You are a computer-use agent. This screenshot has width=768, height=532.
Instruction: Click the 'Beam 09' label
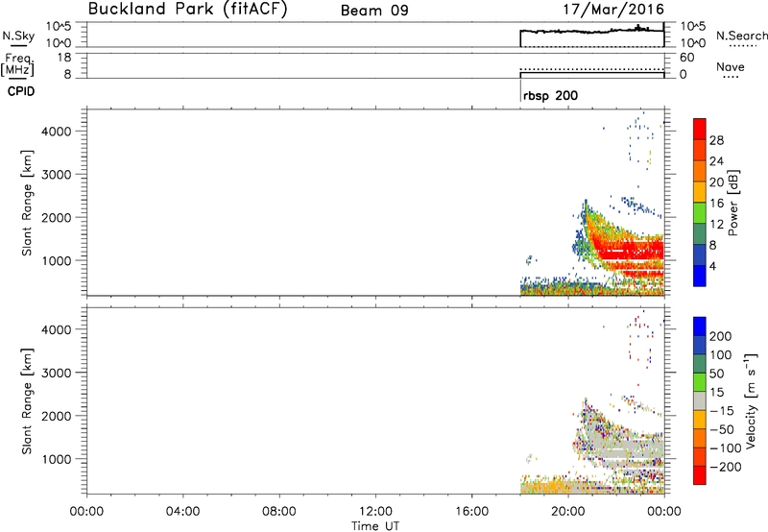point(374,11)
